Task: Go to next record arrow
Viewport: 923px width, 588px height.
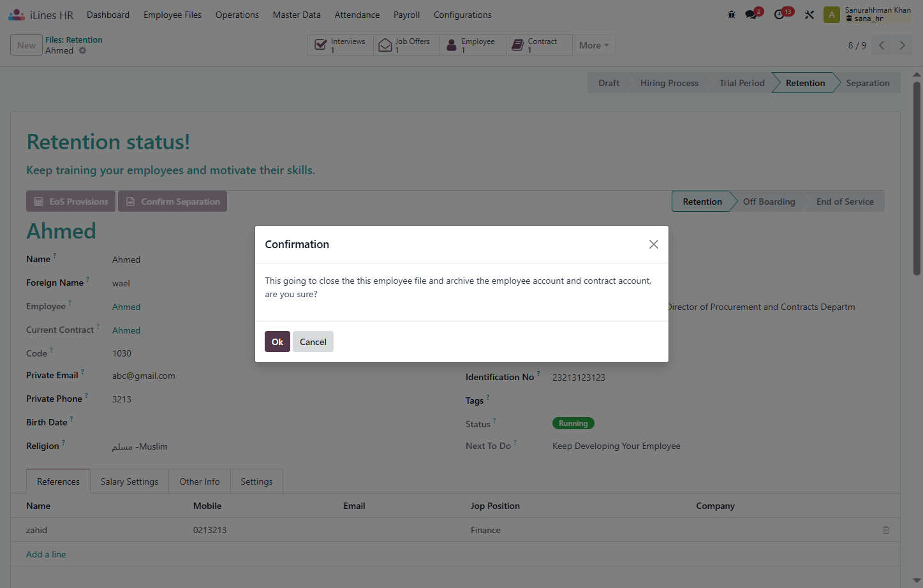Action: point(902,45)
